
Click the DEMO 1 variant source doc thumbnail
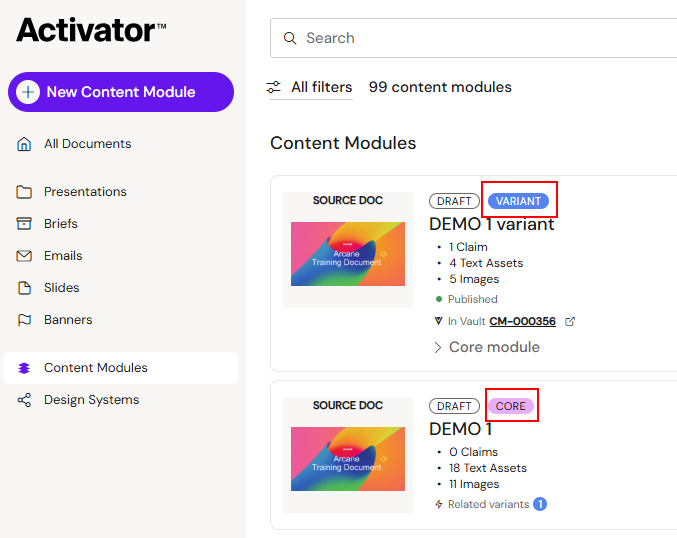tap(348, 254)
